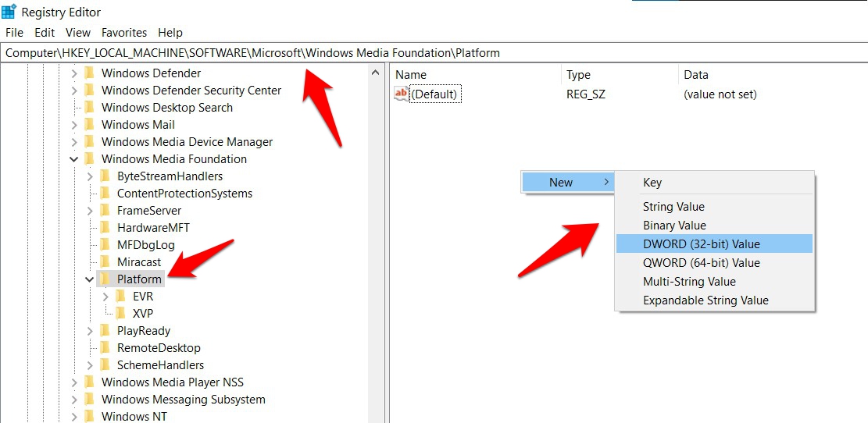The width and height of the screenshot is (868, 423).
Task: Open the New submenu entry
Action: [x=567, y=182]
